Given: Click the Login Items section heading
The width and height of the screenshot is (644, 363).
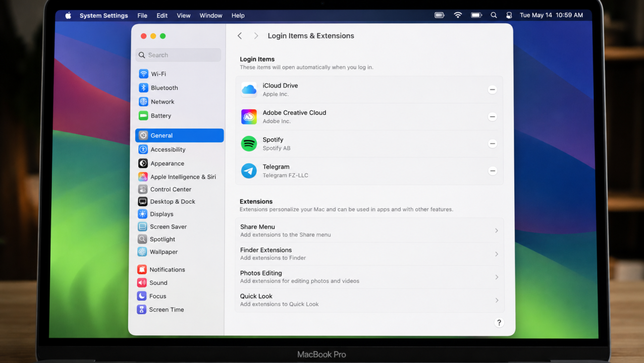Looking at the screenshot, I should coord(257,59).
